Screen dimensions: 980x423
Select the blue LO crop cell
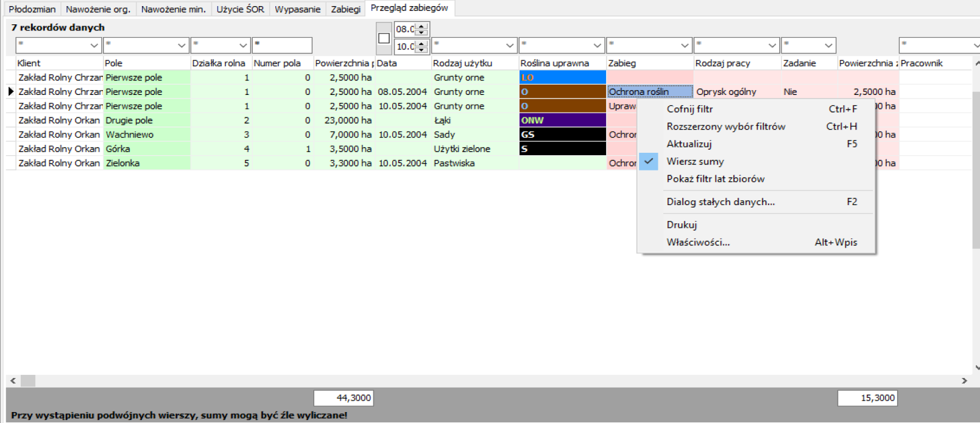pyautogui.click(x=562, y=77)
